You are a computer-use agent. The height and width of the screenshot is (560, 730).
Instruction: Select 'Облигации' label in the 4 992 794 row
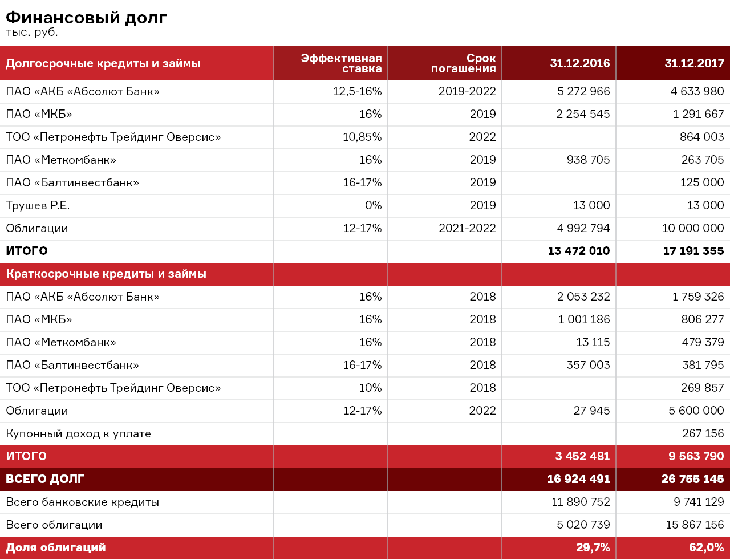click(x=37, y=228)
